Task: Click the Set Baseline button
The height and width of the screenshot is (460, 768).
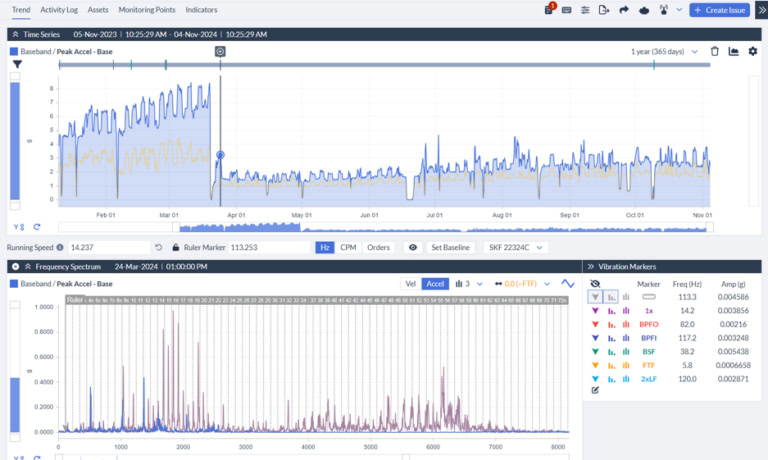Action: pyautogui.click(x=451, y=247)
